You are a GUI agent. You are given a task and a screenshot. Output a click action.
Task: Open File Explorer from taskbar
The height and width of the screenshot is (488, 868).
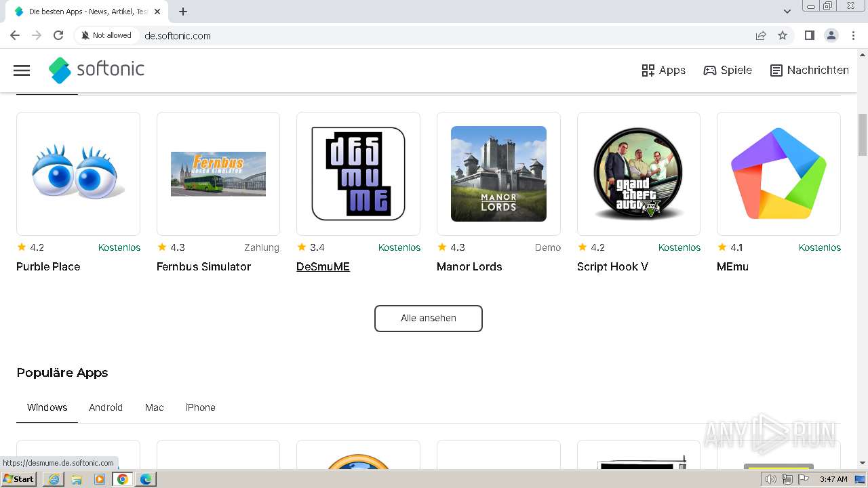click(x=77, y=479)
